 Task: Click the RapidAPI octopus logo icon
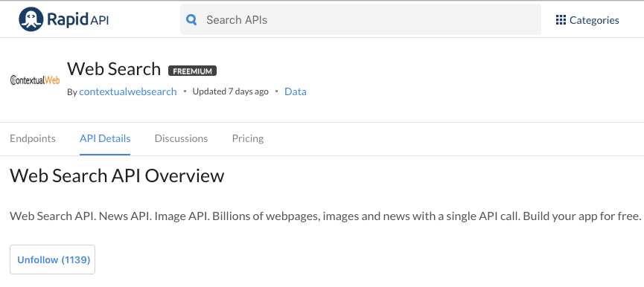point(31,19)
